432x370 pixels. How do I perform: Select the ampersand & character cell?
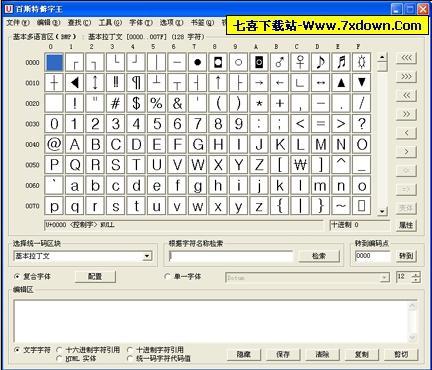(x=177, y=103)
